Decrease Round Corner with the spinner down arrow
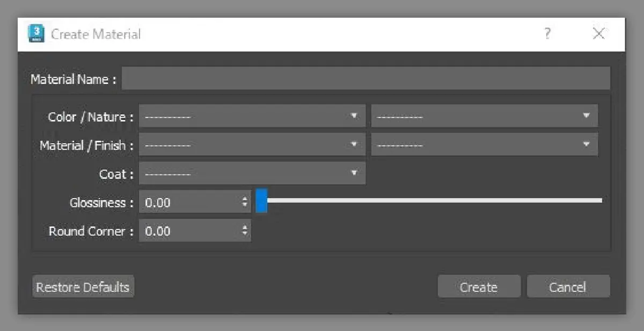Viewport: 644px width, 331px height. click(x=245, y=234)
